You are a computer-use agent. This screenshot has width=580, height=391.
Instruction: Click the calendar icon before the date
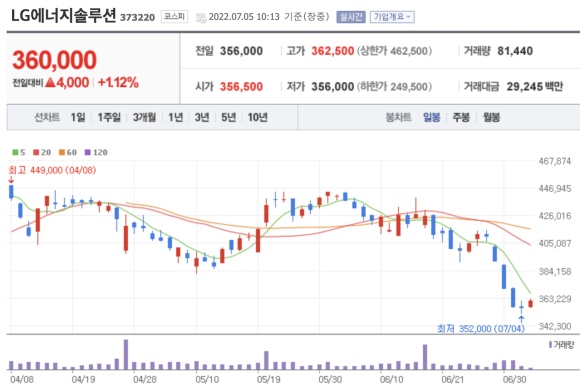click(201, 17)
